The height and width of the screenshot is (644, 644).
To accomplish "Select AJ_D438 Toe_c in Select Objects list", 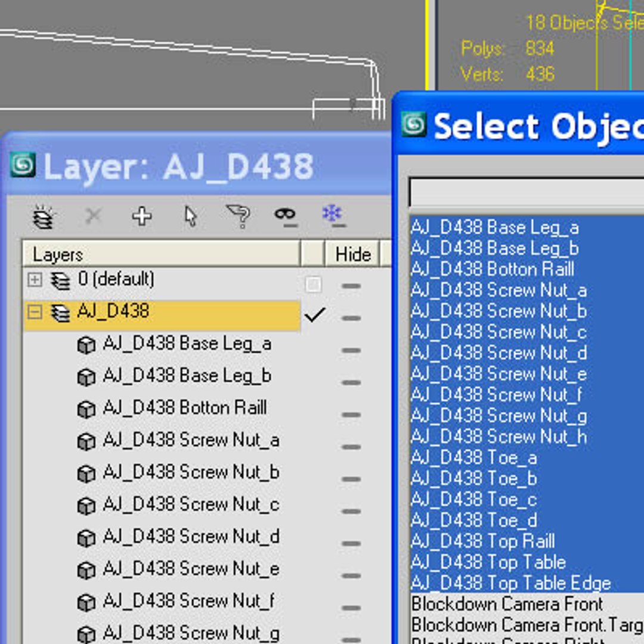I will pos(474,500).
